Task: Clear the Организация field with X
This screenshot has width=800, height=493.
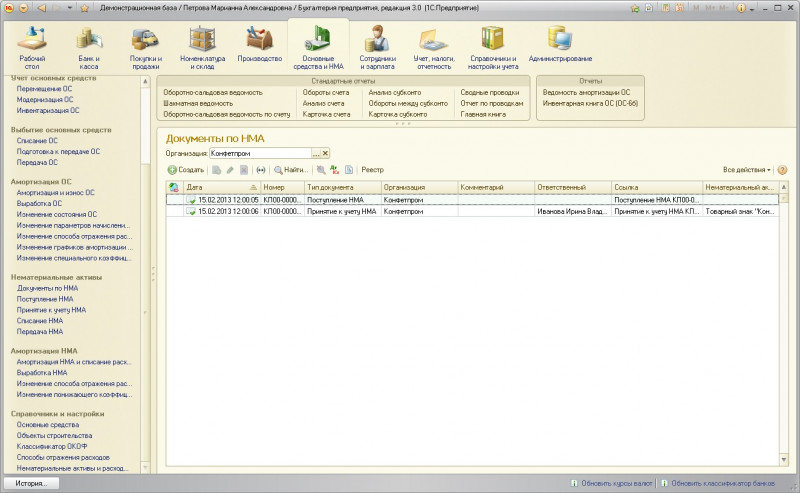Action: [x=325, y=153]
